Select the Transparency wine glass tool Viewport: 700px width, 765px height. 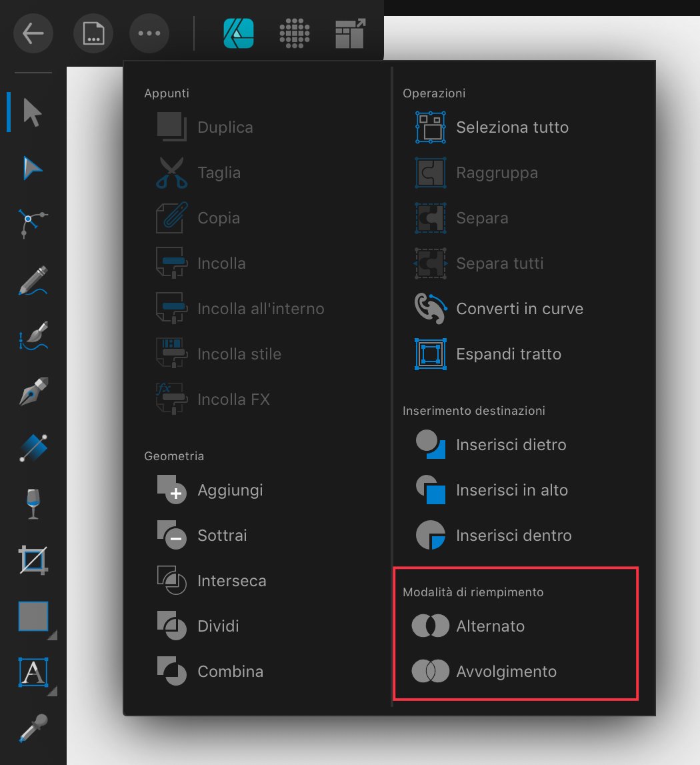(x=33, y=504)
